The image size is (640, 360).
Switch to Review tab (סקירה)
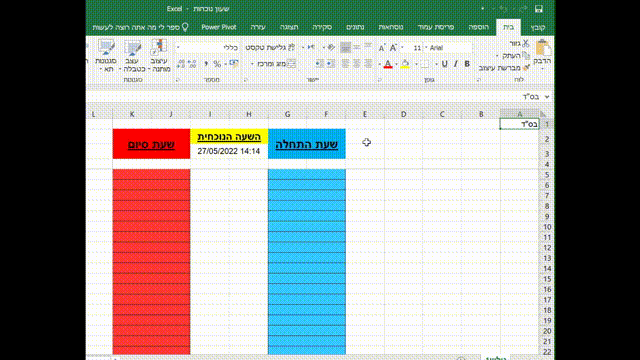pyautogui.click(x=322, y=27)
